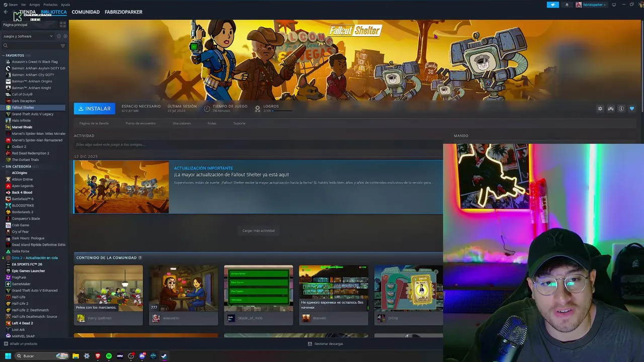
Task: Open Discord from taskbar
Action: (142, 356)
